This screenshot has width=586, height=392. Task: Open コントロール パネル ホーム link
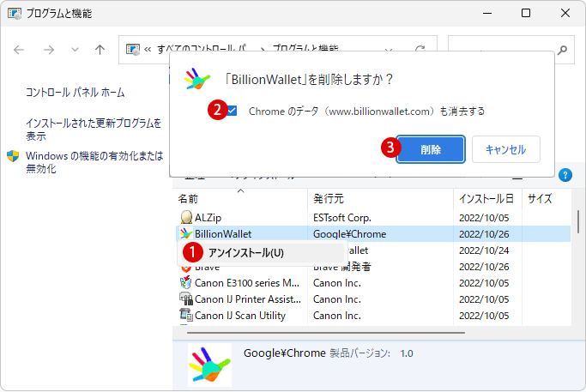tap(76, 93)
